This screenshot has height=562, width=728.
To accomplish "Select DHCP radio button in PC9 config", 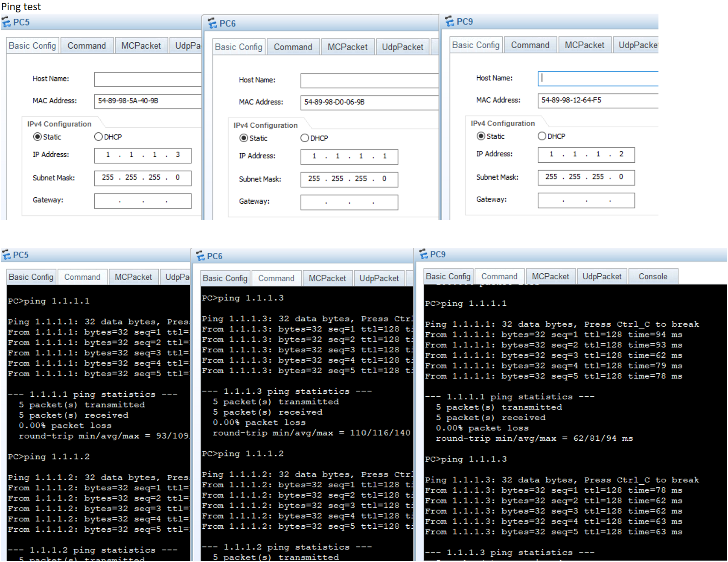I will (x=542, y=136).
